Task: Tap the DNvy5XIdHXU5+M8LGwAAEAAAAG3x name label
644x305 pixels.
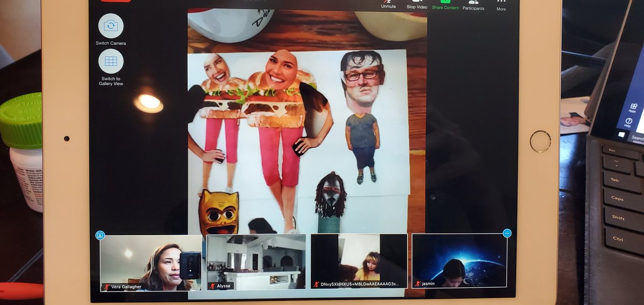Action: (360, 284)
